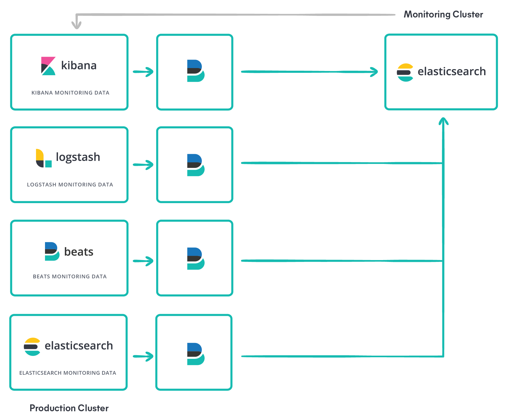Click the monitoring cluster Elasticsearch logo
This screenshot has height=420, width=509.
click(x=405, y=72)
